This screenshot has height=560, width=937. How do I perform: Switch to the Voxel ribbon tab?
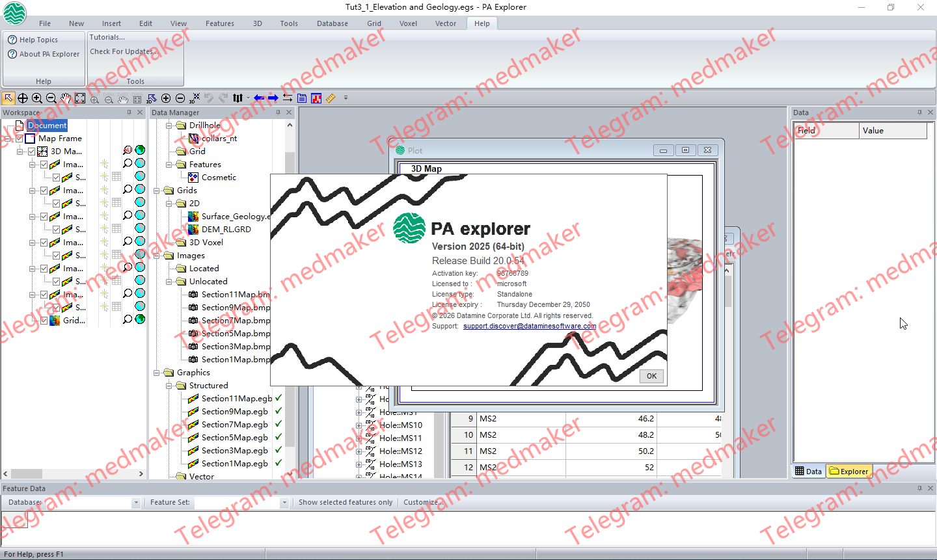tap(408, 23)
